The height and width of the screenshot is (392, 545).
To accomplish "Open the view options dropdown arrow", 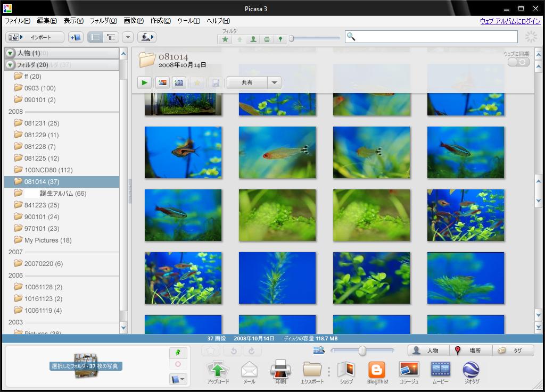I will (128, 37).
